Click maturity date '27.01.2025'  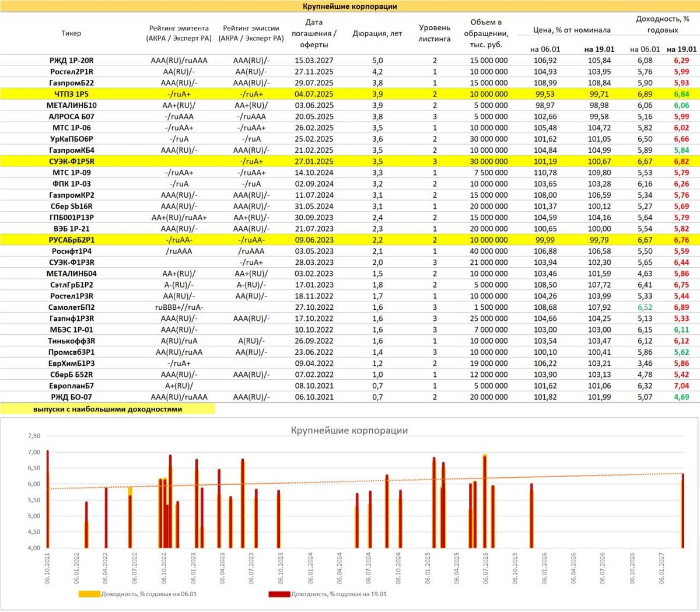click(314, 161)
